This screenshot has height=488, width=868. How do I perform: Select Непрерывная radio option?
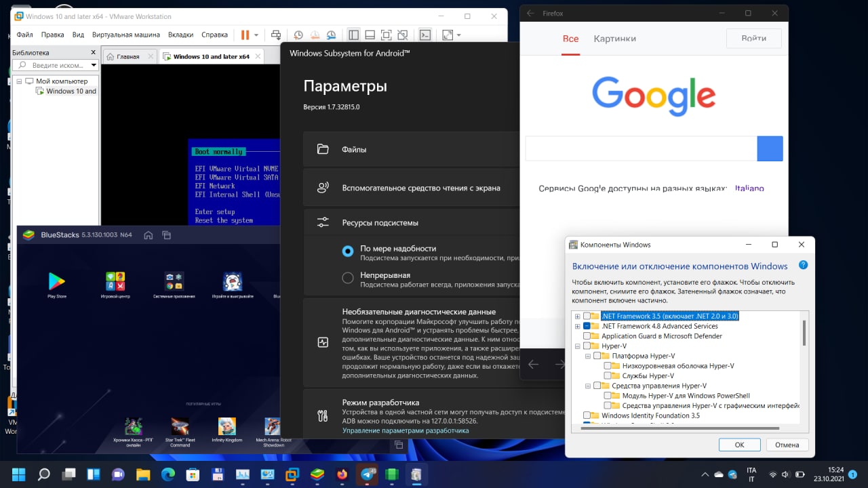(x=348, y=278)
